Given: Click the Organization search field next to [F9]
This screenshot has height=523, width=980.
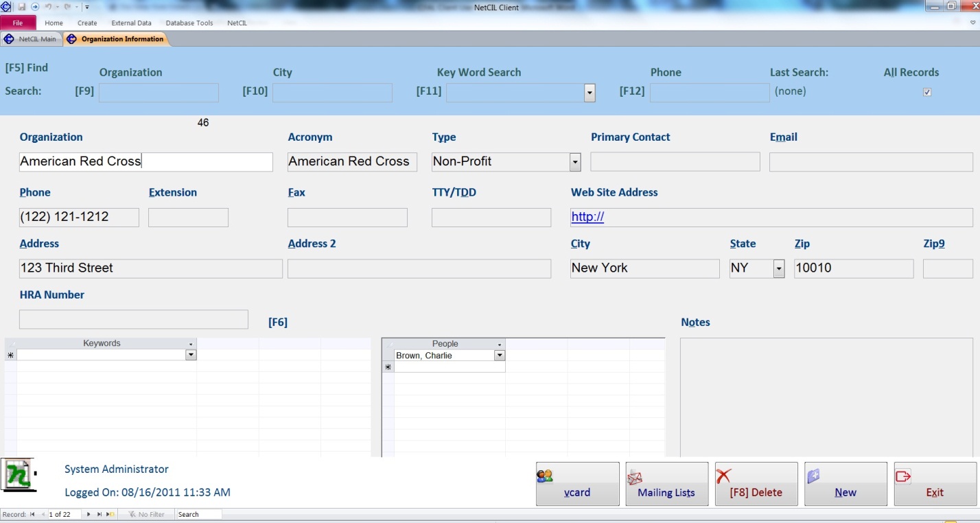Looking at the screenshot, I should coord(159,93).
